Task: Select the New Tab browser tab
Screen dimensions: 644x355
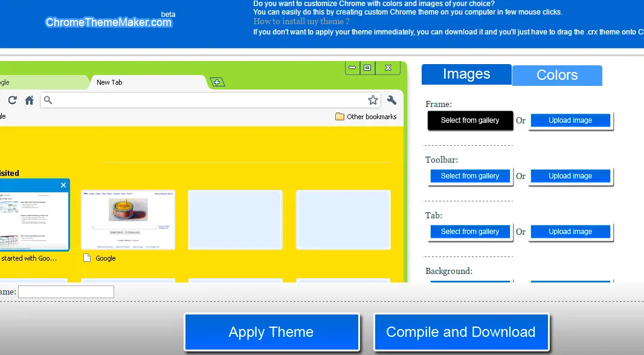Action: click(x=148, y=82)
